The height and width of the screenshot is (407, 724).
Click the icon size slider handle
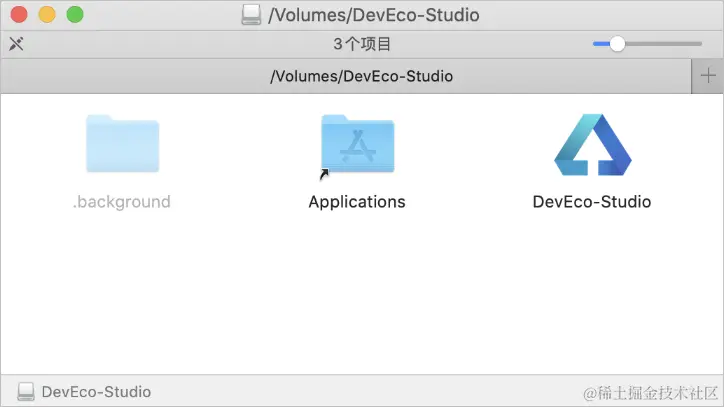[x=617, y=44]
